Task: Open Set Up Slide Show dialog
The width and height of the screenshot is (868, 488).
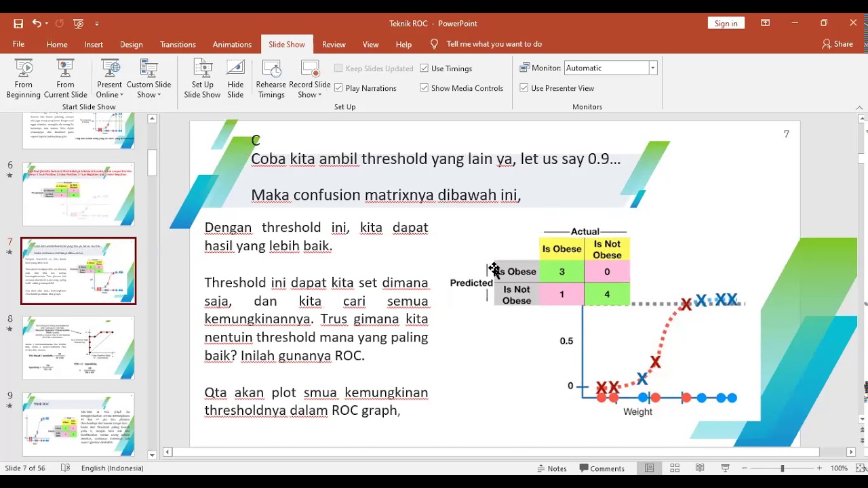Action: pyautogui.click(x=202, y=79)
